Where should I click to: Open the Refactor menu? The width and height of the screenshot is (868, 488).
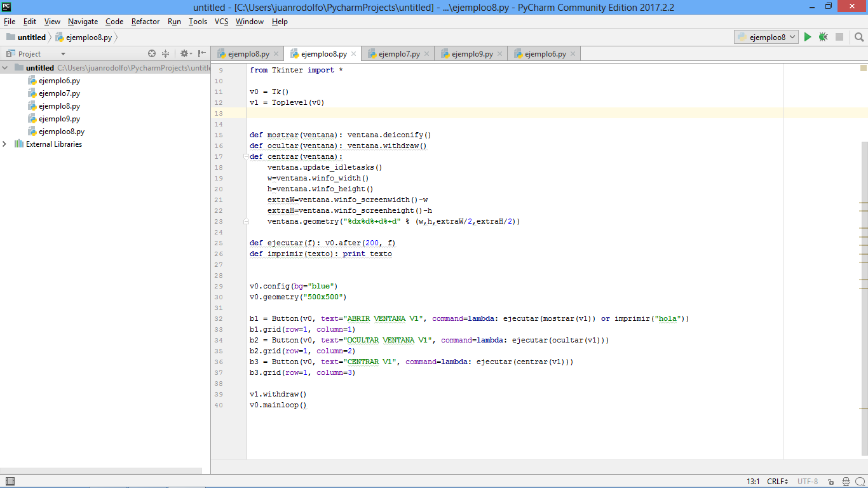click(x=146, y=21)
